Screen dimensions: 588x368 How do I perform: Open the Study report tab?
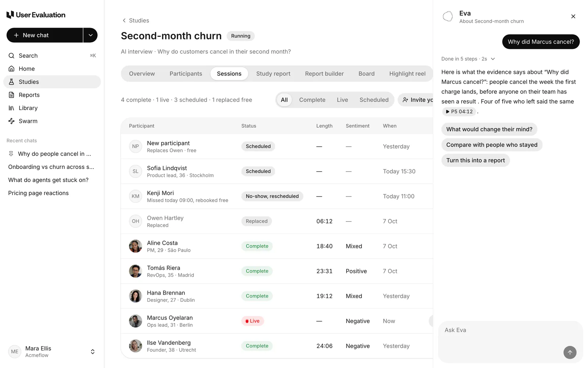pyautogui.click(x=273, y=74)
